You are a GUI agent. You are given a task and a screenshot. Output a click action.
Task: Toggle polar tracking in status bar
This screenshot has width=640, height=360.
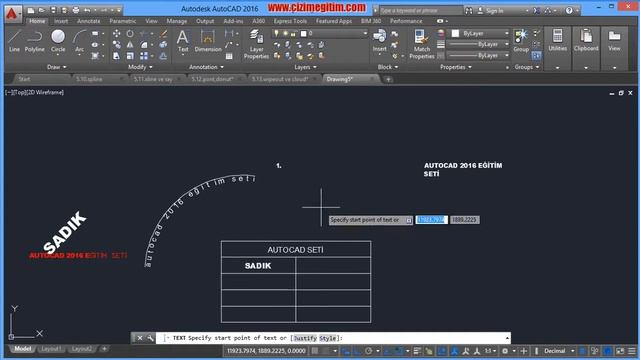coord(369,351)
